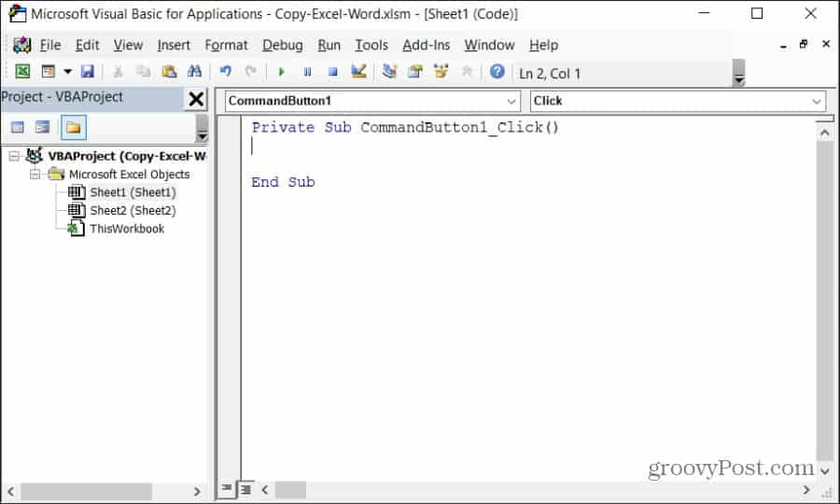Viewport: 840px width, 504px height.
Task: Open the Edit menu
Action: [x=88, y=46]
